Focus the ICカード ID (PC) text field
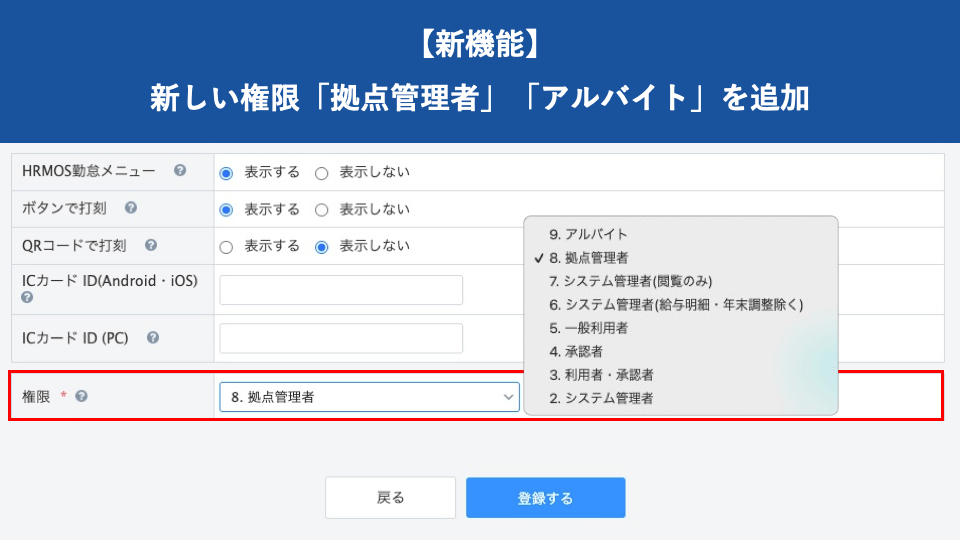960x540 pixels. point(341,338)
